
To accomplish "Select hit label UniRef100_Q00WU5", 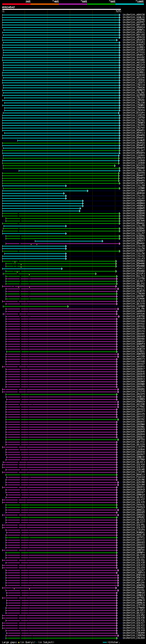I will pyautogui.click(x=134, y=140).
